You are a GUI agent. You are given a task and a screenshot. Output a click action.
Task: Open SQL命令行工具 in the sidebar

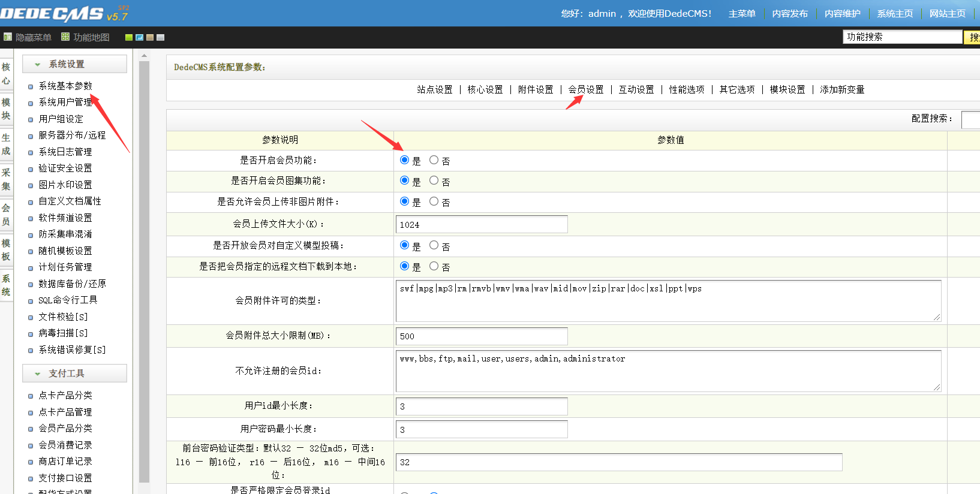pos(68,300)
